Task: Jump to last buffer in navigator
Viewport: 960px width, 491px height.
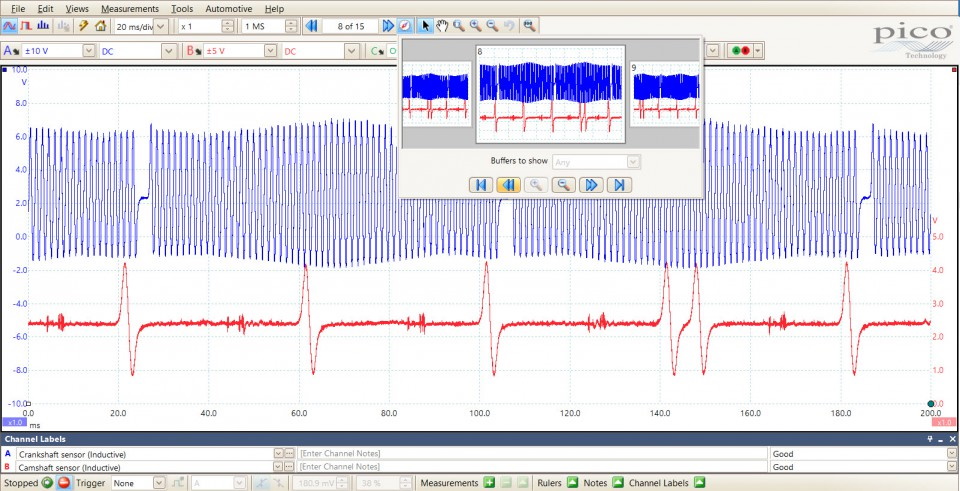Action: [620, 184]
